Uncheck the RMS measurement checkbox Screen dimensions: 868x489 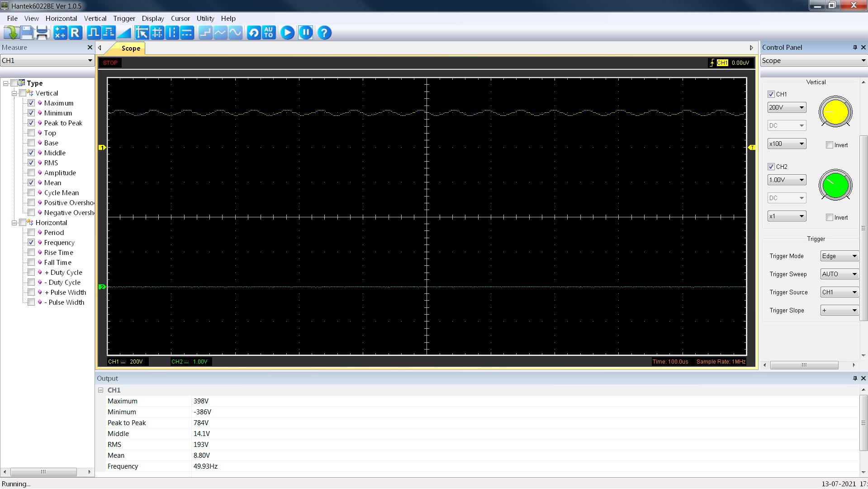click(31, 163)
